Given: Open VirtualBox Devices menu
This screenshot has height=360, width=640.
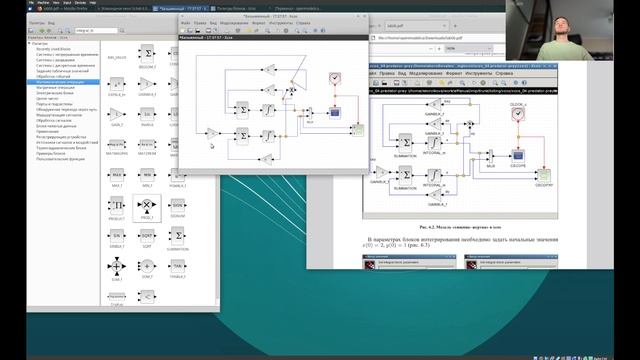Looking at the screenshot, I should tap(80, 2).
